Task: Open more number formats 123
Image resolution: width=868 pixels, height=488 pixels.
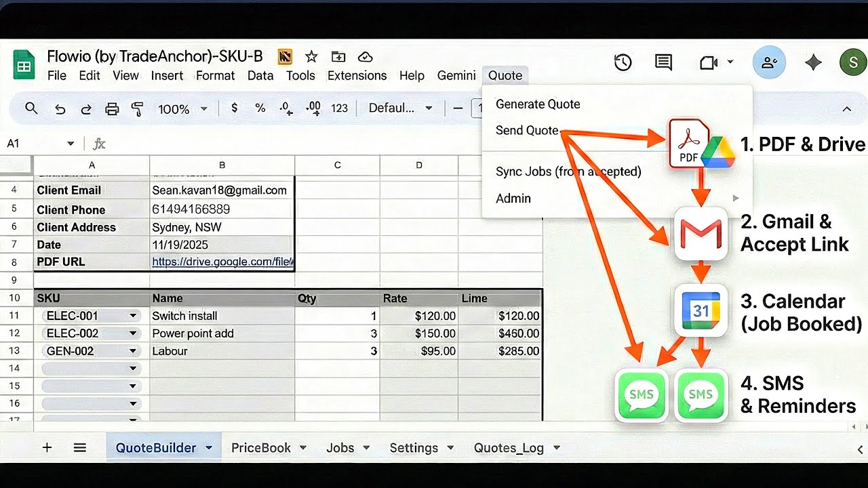Action: 339,108
